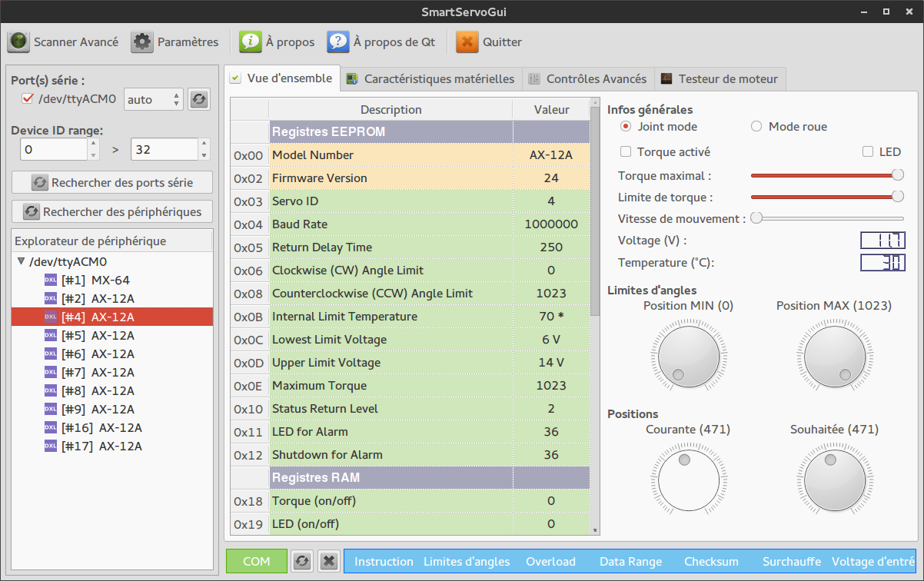Click the Surchauffe status indicator

pyautogui.click(x=792, y=561)
